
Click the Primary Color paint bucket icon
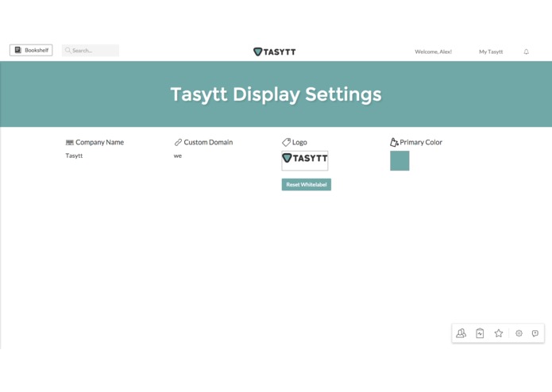pos(394,142)
